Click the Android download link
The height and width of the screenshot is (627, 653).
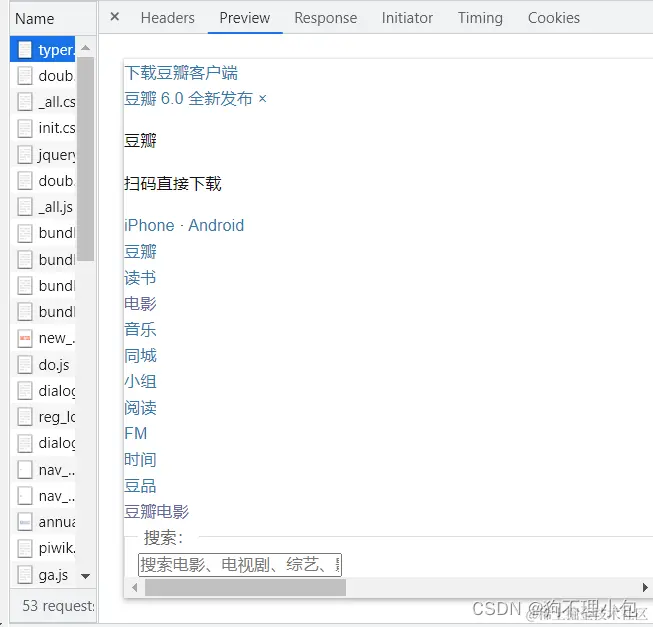(216, 225)
